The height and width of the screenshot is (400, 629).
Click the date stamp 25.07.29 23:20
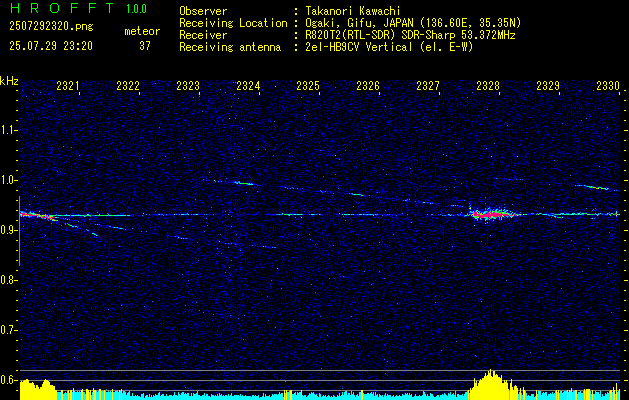(x=51, y=46)
